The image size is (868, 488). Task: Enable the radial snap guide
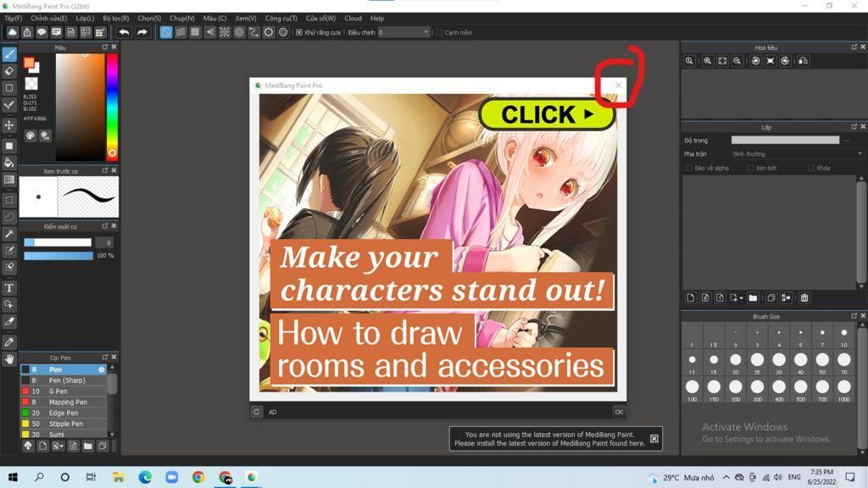coord(224,32)
